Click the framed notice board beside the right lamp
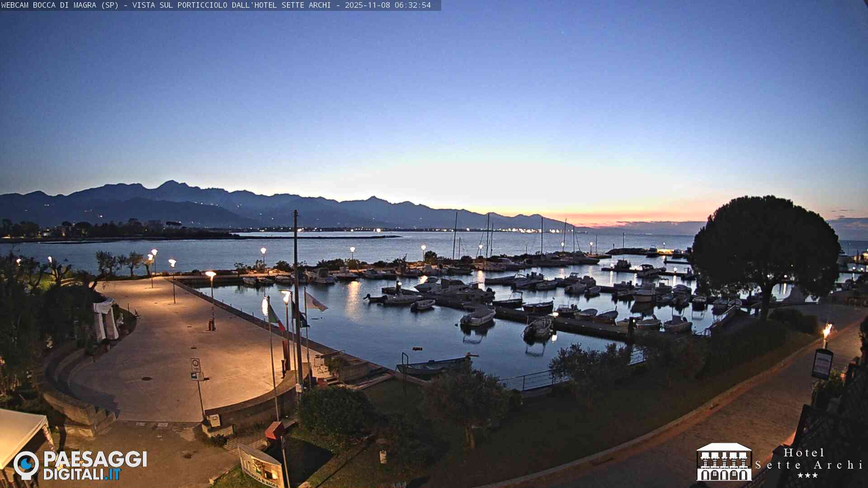 tap(822, 364)
